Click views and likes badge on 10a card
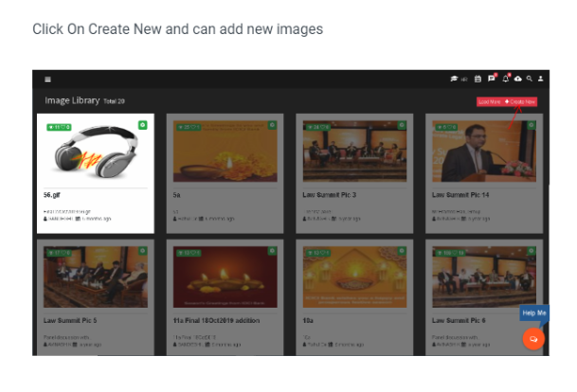Screen dimensions: 577x392 [318, 253]
